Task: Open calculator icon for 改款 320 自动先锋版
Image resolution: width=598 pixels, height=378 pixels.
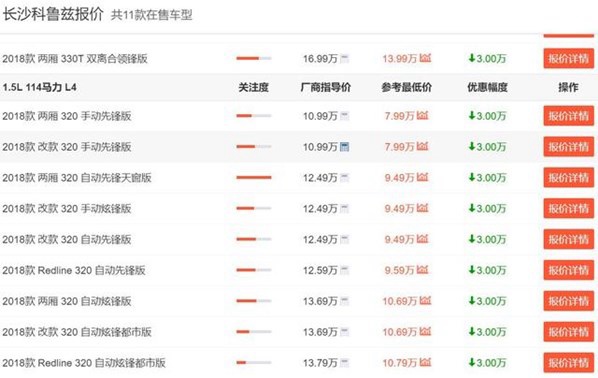Action: [344, 240]
